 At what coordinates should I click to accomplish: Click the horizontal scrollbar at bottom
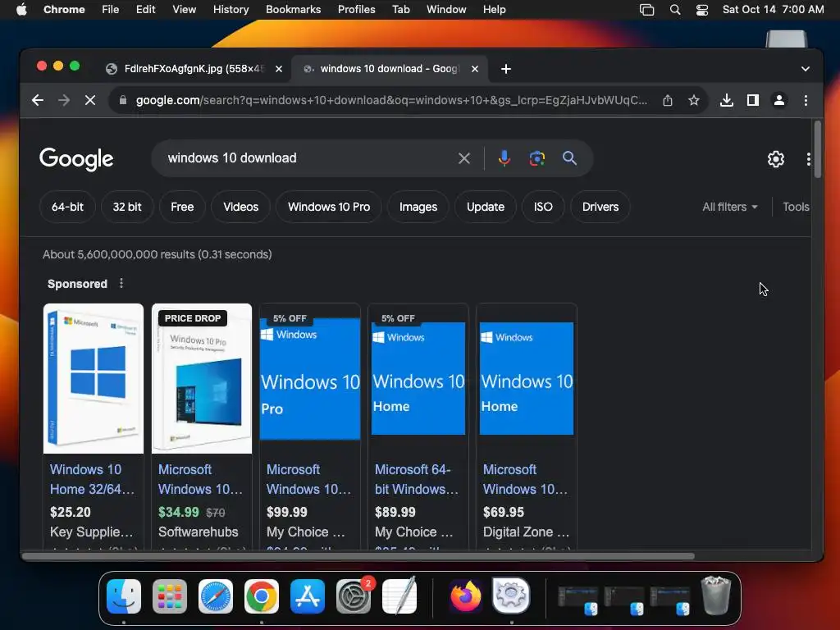(358, 556)
